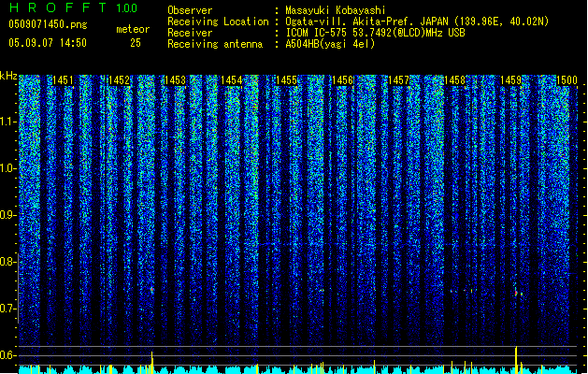Click the Receiving antenna label
Viewport: 588px width, 374px height.
click(x=215, y=44)
